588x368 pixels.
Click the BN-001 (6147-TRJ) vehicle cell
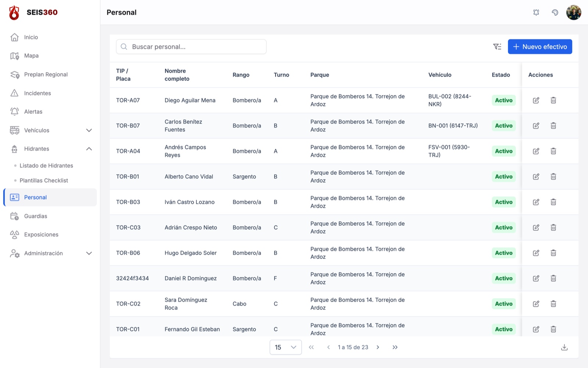pos(453,126)
